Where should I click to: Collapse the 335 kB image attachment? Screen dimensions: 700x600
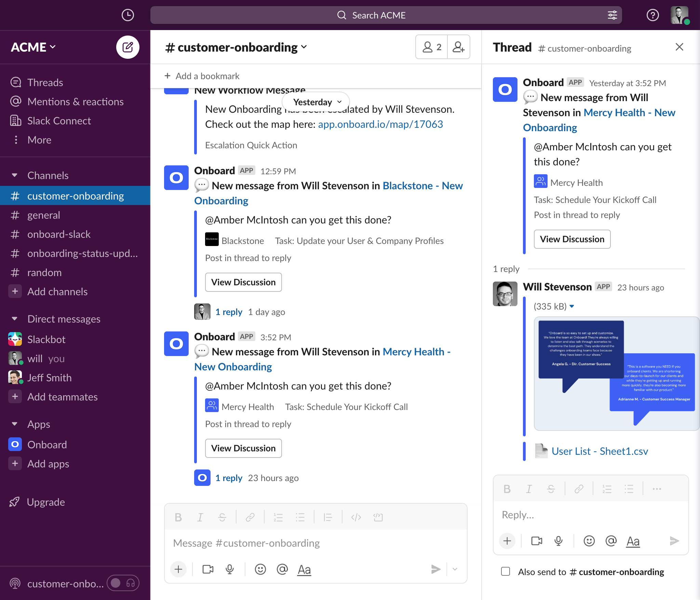tap(572, 306)
